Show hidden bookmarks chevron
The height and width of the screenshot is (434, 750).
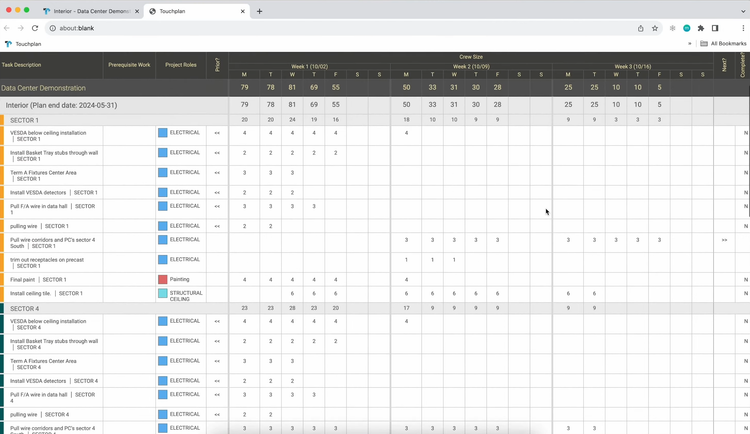[690, 44]
